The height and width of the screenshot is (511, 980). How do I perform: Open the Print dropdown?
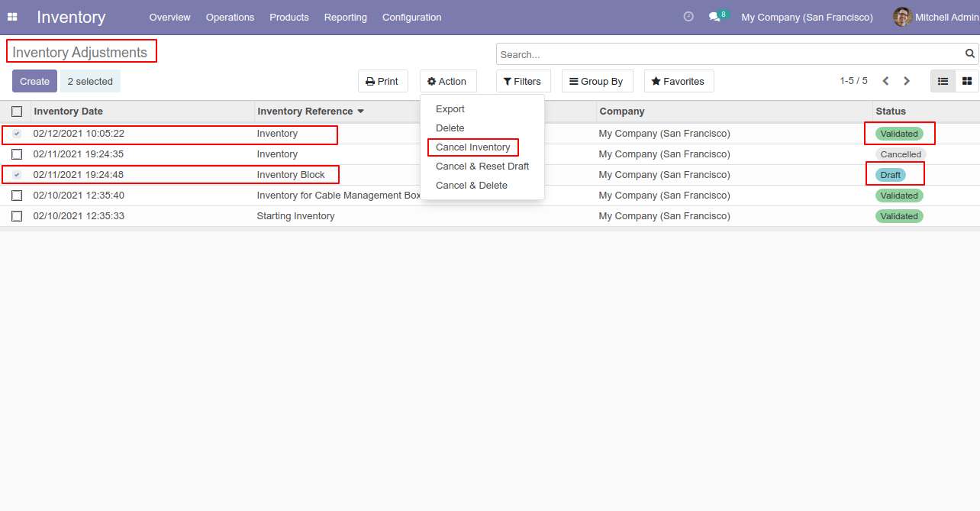(383, 81)
